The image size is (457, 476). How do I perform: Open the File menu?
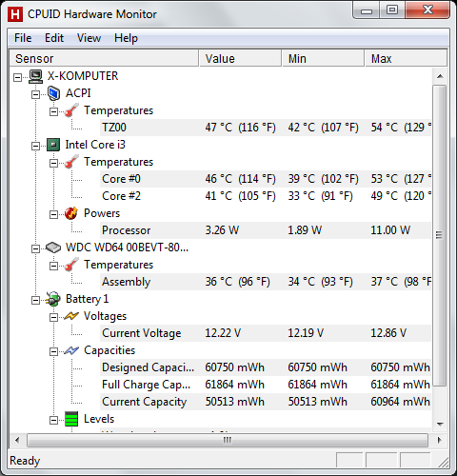tap(23, 38)
